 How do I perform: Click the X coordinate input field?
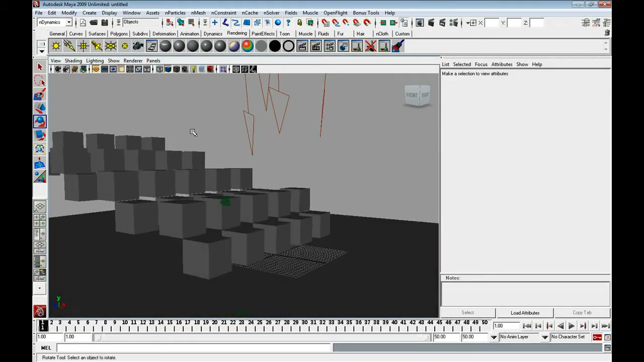pos(493,23)
